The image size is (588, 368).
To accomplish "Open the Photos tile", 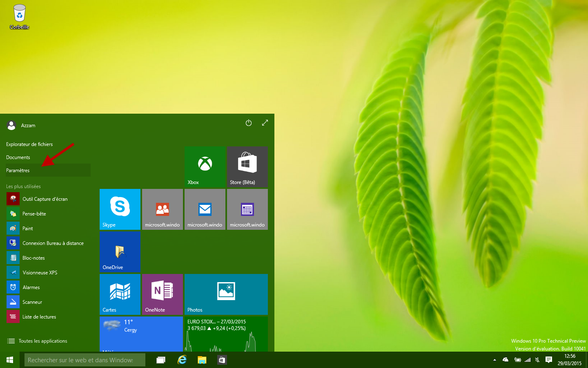I will 226,294.
